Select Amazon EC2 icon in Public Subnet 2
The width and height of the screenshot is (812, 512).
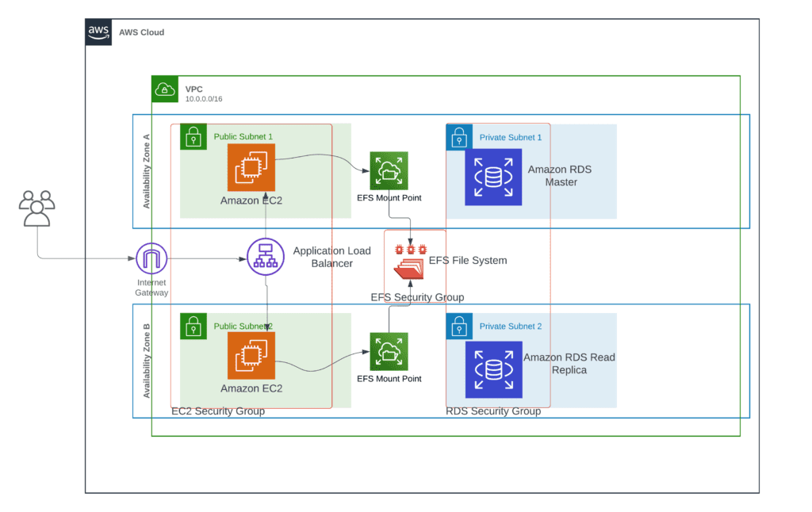click(x=251, y=356)
